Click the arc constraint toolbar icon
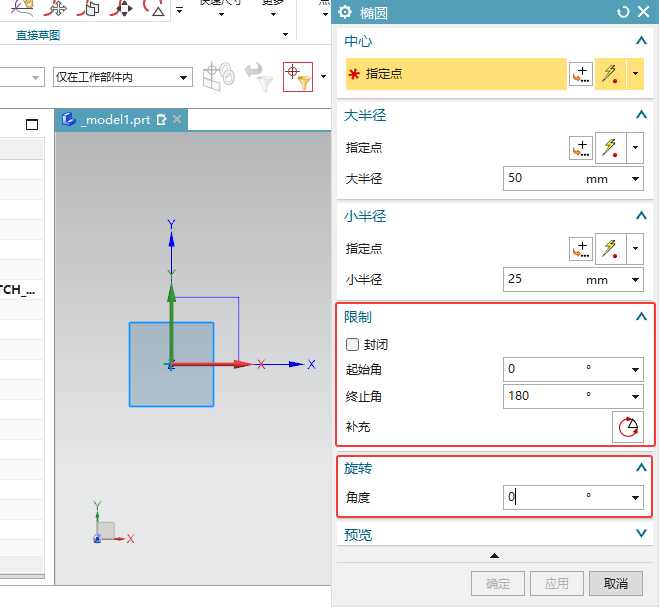This screenshot has height=607, width=659. 154,8
